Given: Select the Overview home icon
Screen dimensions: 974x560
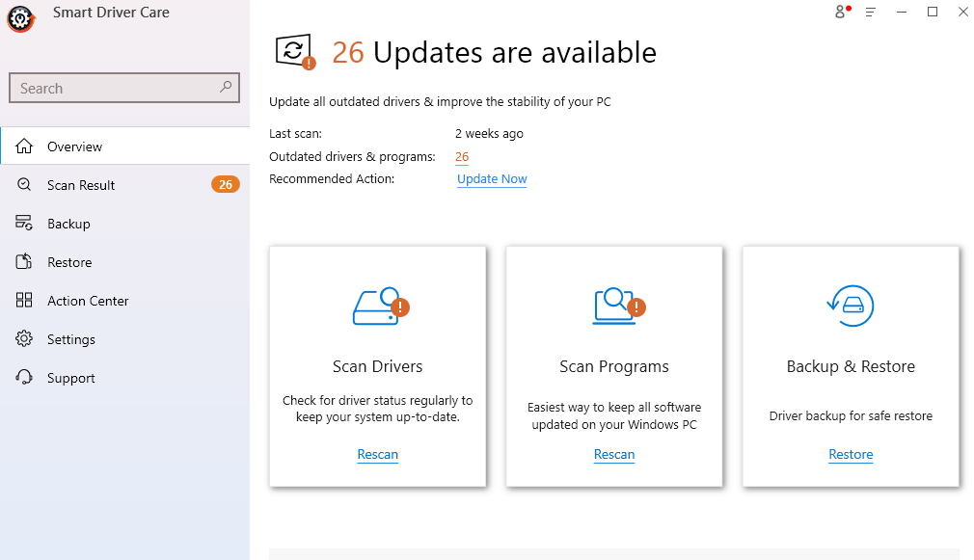Looking at the screenshot, I should [x=26, y=146].
